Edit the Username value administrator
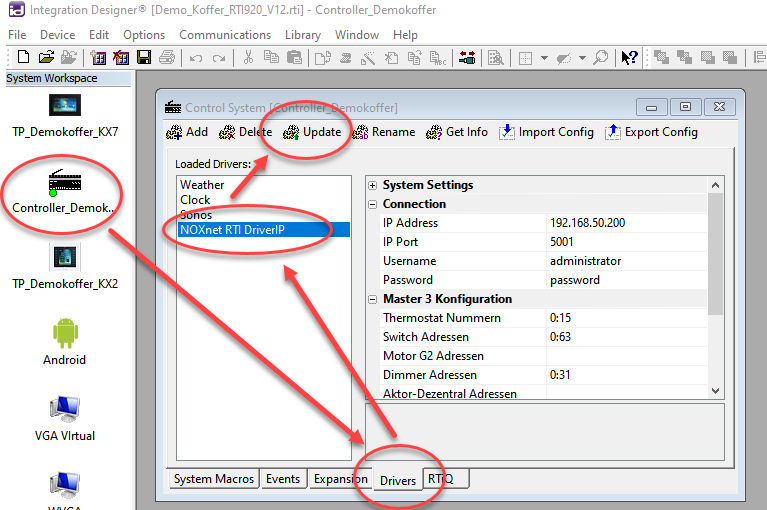 click(627, 261)
